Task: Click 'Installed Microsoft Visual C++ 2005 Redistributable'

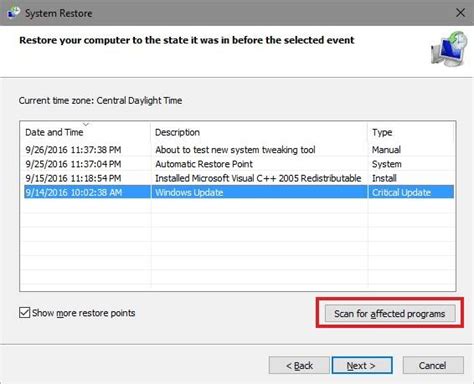Action: click(258, 178)
